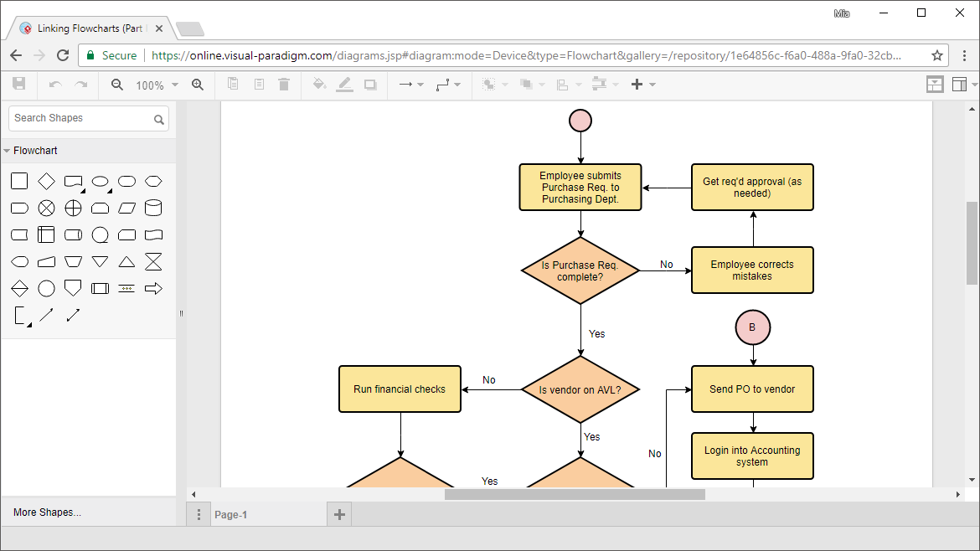Go back in browser history

(x=16, y=55)
